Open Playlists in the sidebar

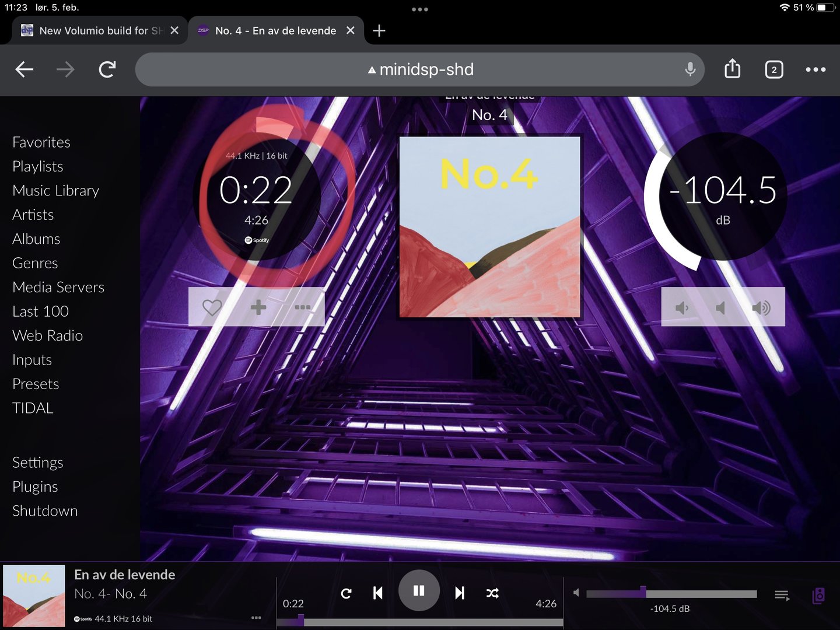[x=38, y=166]
